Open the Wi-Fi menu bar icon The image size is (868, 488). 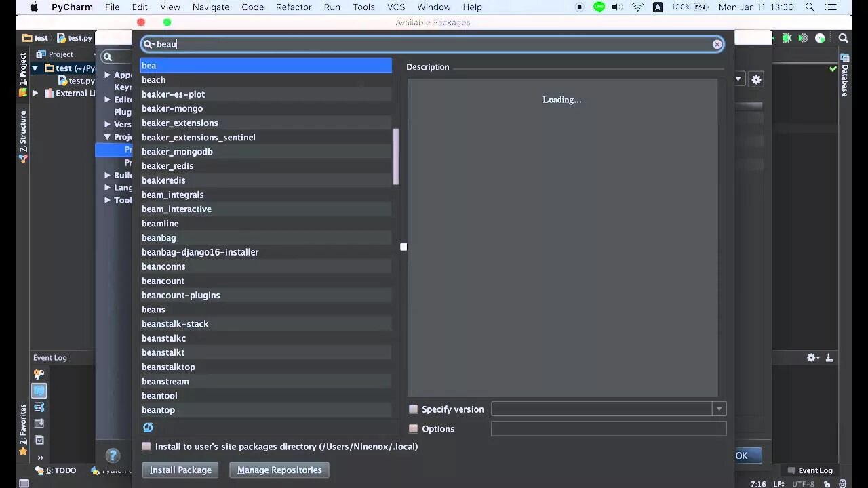pos(637,7)
